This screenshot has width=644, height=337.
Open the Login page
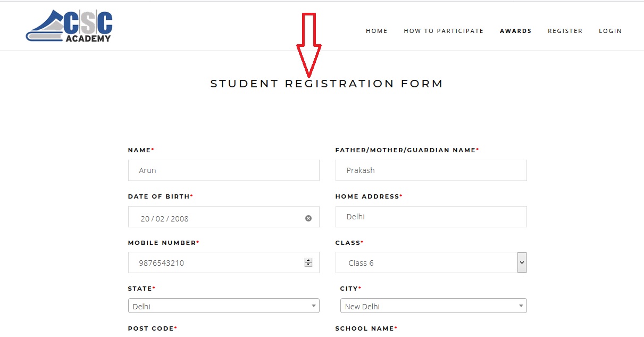(610, 31)
